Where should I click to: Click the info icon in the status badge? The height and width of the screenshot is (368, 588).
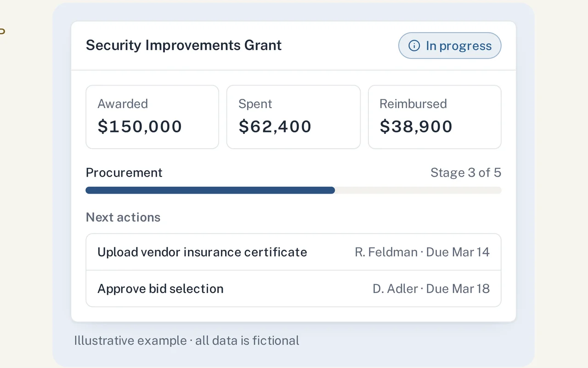[414, 46]
